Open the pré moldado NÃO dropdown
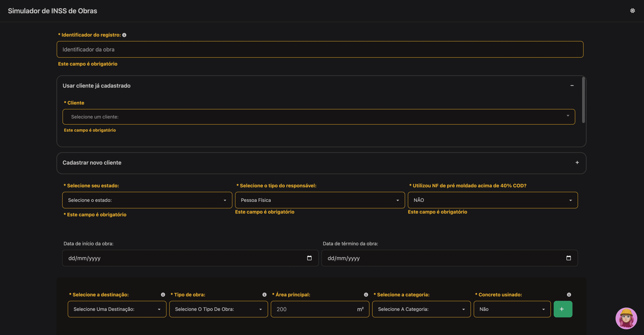The height and width of the screenshot is (335, 644). click(x=493, y=200)
